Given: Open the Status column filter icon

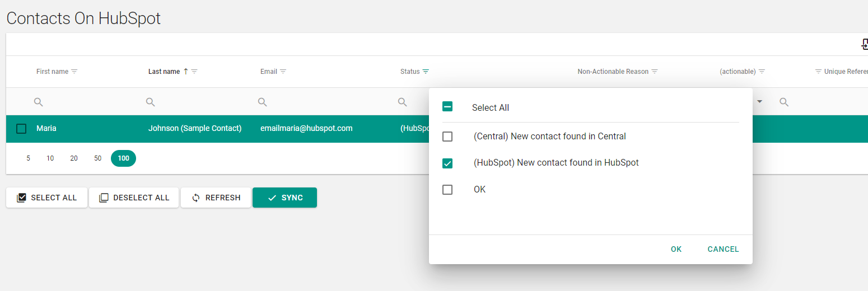Looking at the screenshot, I should 426,72.
